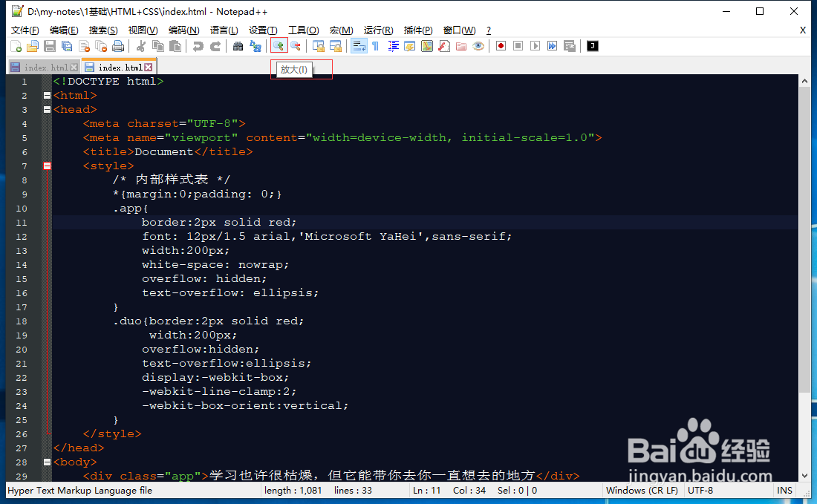This screenshot has height=504, width=817.
Task: Collapse the <body> fold on line 28
Action: tap(47, 462)
